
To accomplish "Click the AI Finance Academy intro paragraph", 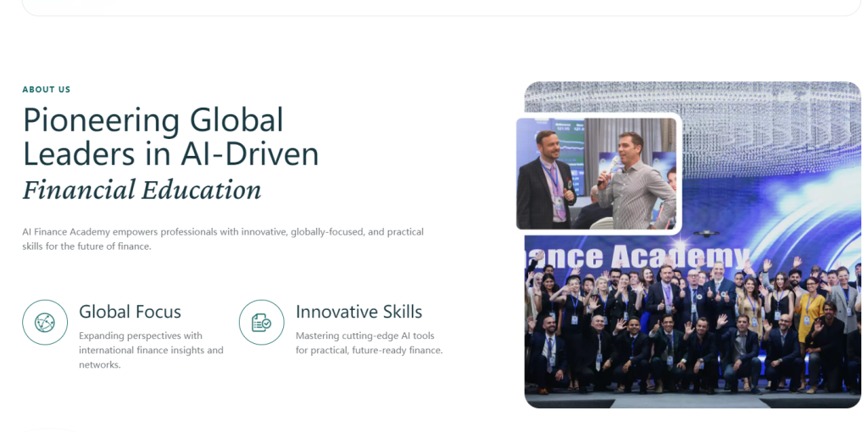I will pos(223,239).
